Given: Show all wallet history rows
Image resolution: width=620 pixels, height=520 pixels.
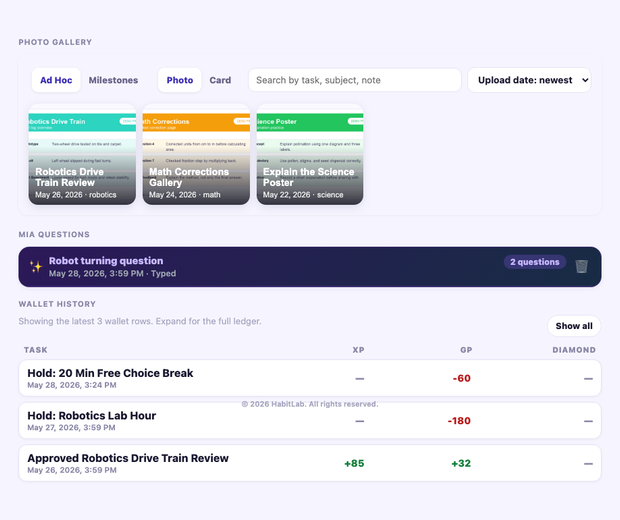Looking at the screenshot, I should 574,326.
